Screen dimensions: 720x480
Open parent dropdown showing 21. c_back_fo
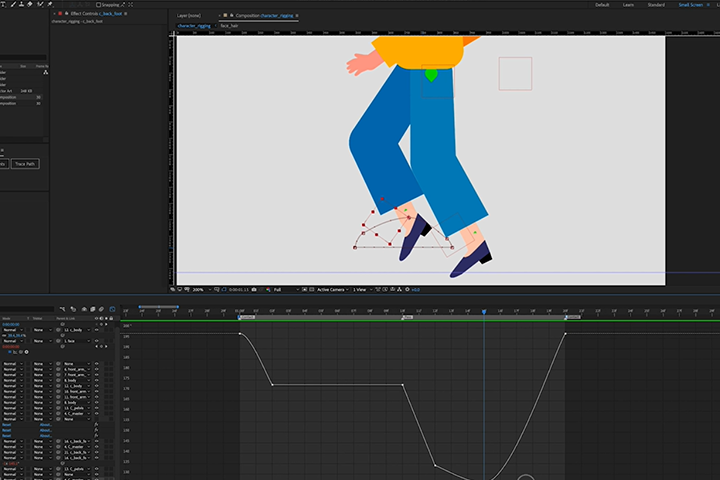pos(77,452)
